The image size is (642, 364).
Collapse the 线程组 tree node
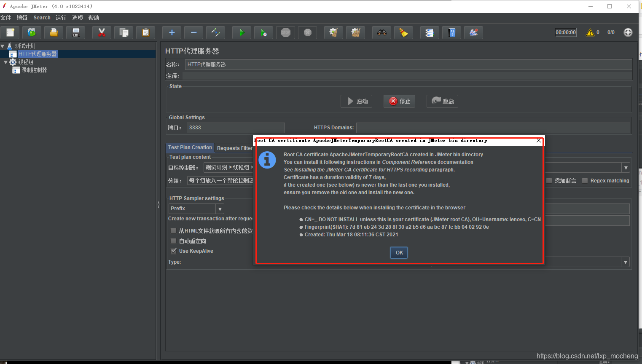click(x=5, y=62)
